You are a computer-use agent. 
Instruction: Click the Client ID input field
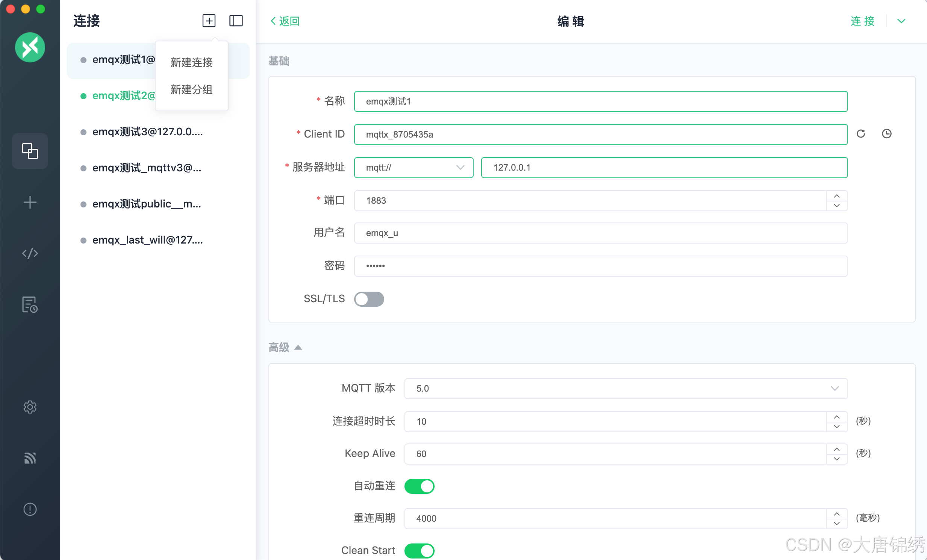(601, 134)
